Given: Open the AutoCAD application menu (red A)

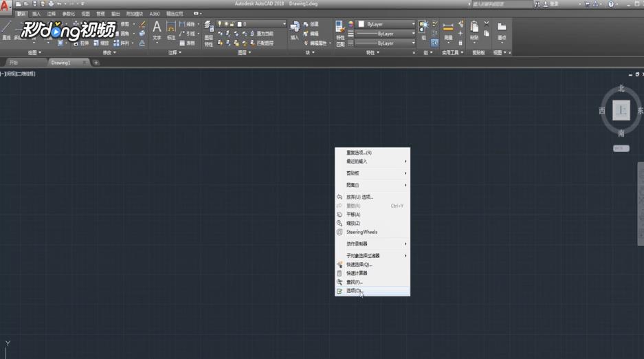Looking at the screenshot, I should tap(5, 6).
